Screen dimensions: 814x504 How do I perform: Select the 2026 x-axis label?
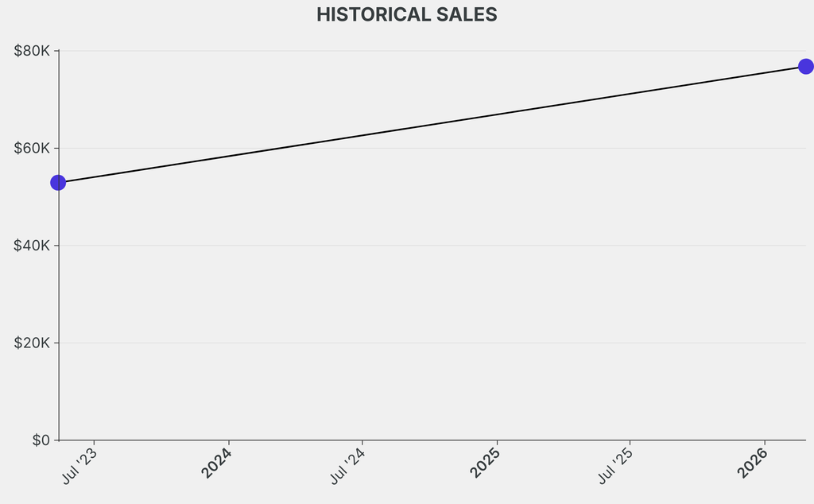(x=753, y=463)
